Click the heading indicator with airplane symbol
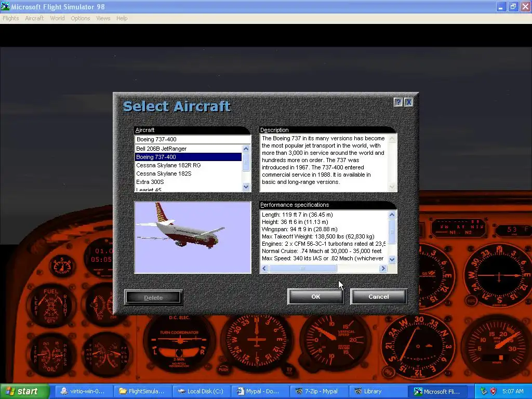The height and width of the screenshot is (399, 532). coord(257,341)
